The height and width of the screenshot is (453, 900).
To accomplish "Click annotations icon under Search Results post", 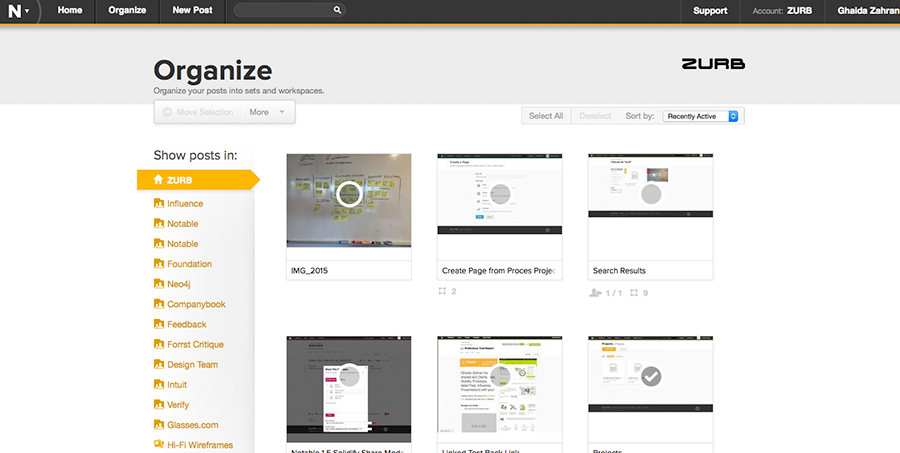I will tap(634, 293).
